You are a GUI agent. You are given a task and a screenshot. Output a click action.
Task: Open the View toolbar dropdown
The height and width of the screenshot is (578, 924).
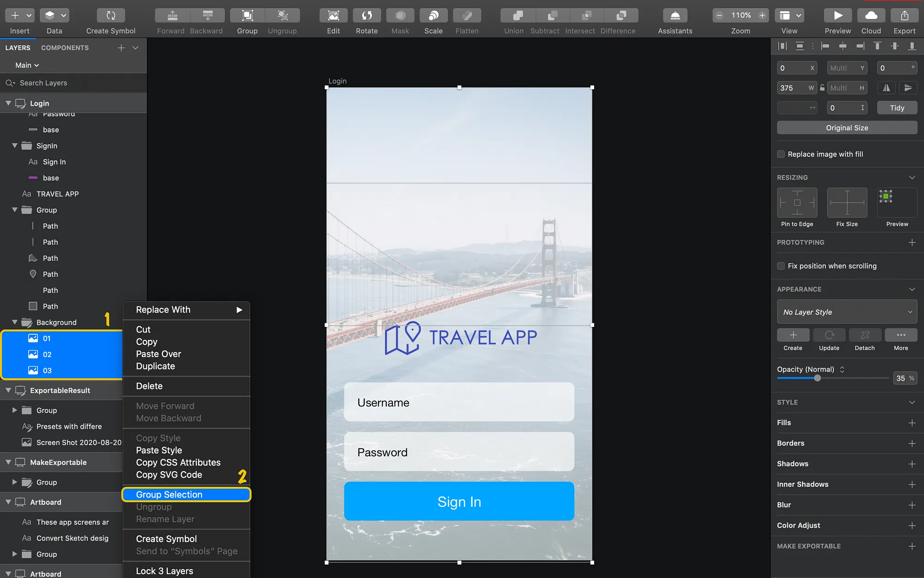pos(789,16)
